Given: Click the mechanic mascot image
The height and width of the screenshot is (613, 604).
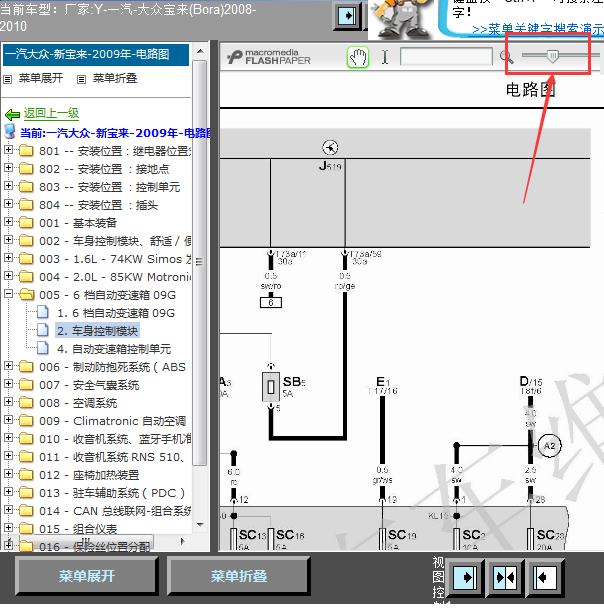Looking at the screenshot, I should 401,20.
